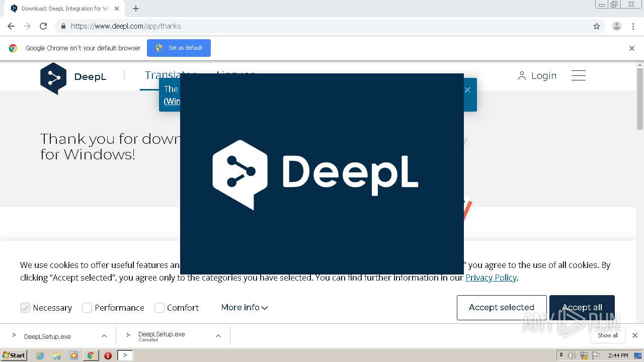The height and width of the screenshot is (362, 644).
Task: Go back with browser back arrow
Action: coord(11,26)
